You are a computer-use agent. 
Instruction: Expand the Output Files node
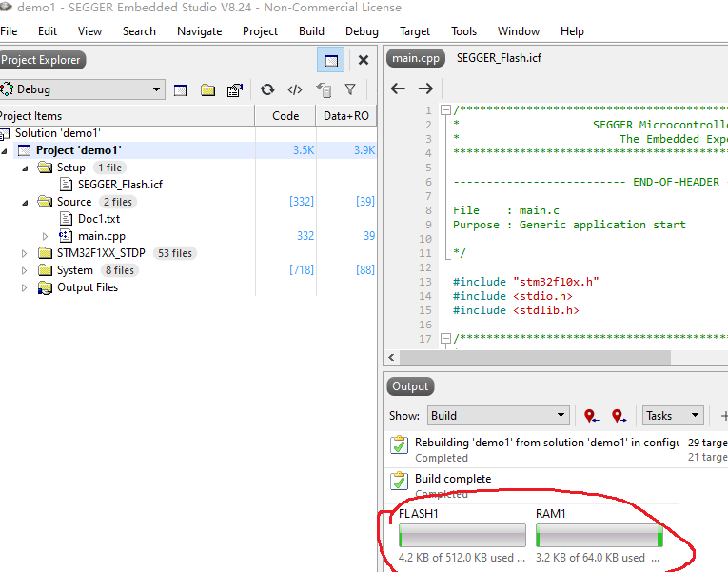tap(24, 287)
